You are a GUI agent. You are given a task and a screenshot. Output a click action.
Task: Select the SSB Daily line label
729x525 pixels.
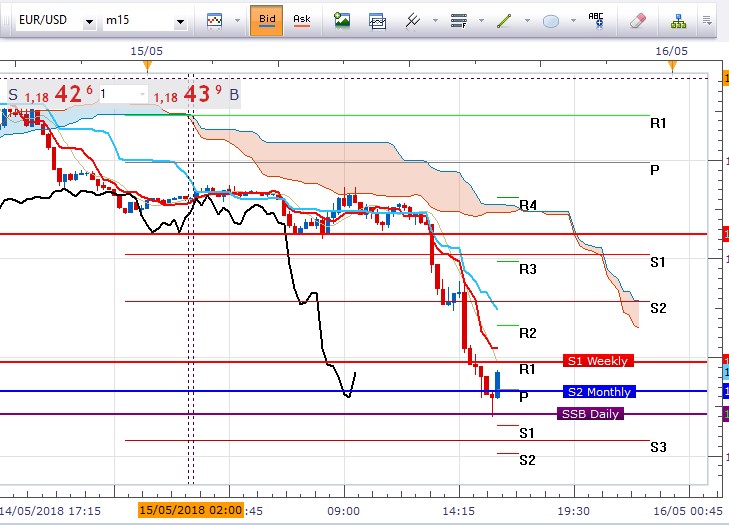[x=590, y=414]
